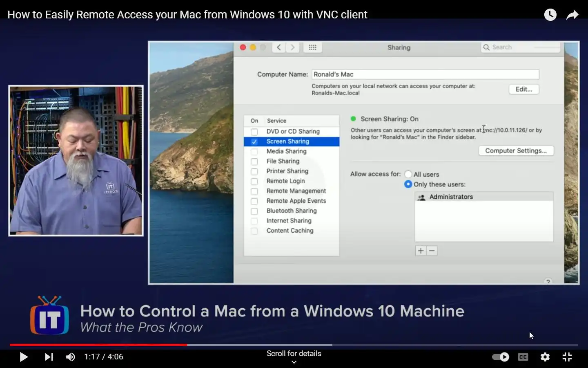The height and width of the screenshot is (368, 588).
Task: Click the presenter webcam inset
Action: (x=76, y=161)
